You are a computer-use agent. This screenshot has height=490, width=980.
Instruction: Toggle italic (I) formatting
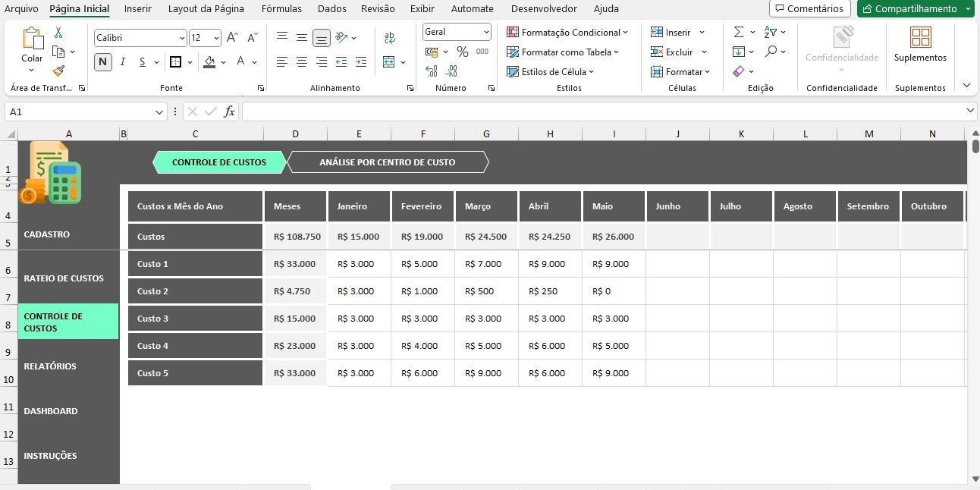(x=123, y=62)
